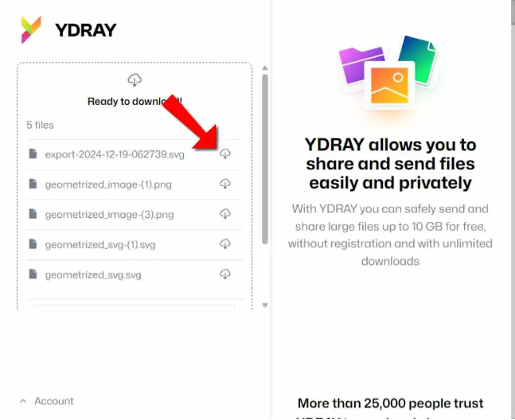Download export-2024-12-19-062739.svg via cloud icon
515x420 pixels.
pos(225,153)
